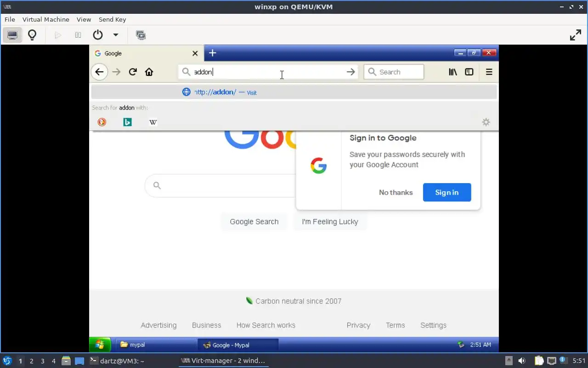The width and height of the screenshot is (588, 368).
Task: Click the XP system tray icon
Action: (x=461, y=345)
